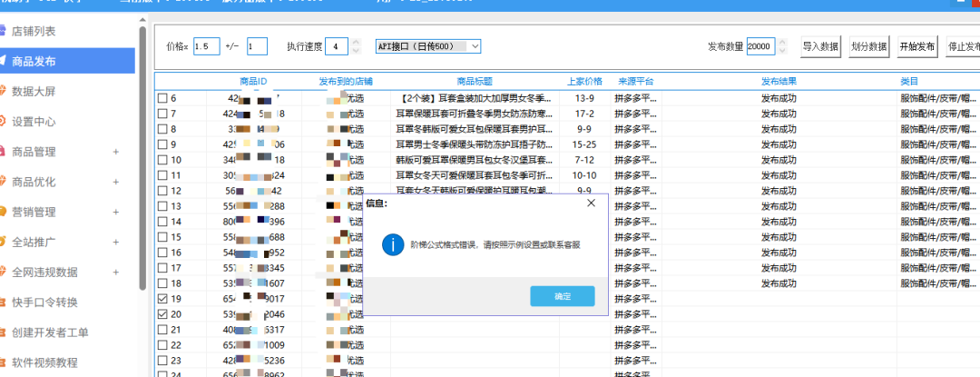Click the 软件视频教程 sidebar icon
Image resolution: width=980 pixels, height=377 pixels.
2,362
